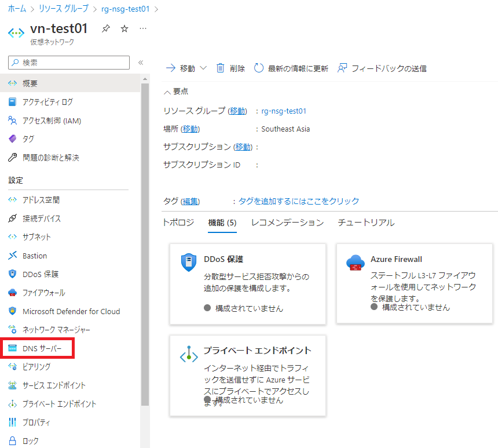
Task: Click the Microsoft Defender for Cloud icon
Action: pos(12,311)
